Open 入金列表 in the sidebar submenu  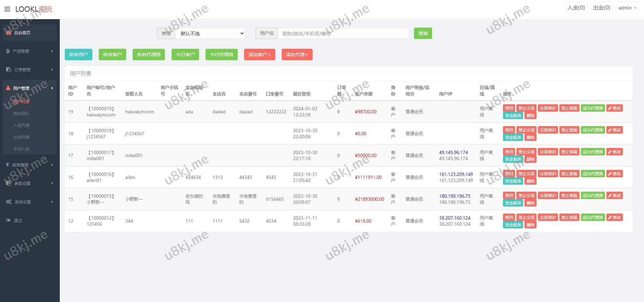[x=21, y=125]
